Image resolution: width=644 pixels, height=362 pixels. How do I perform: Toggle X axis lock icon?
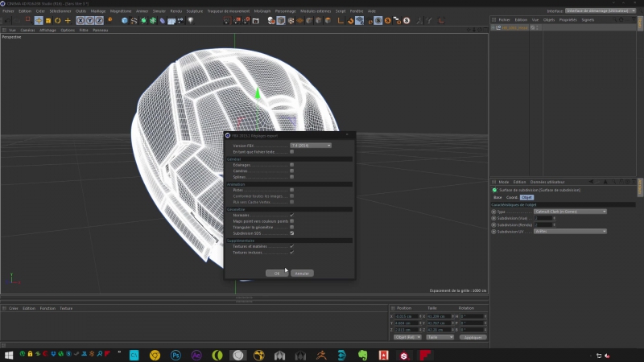click(80, 21)
